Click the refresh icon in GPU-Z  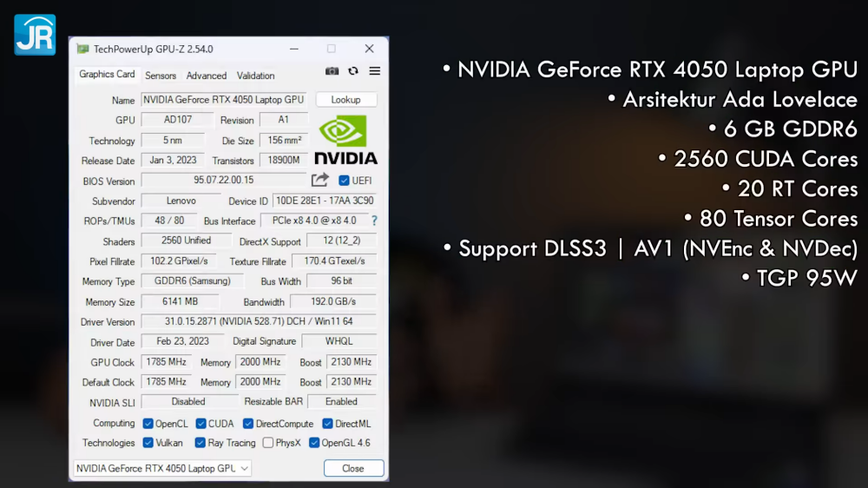tap(353, 71)
